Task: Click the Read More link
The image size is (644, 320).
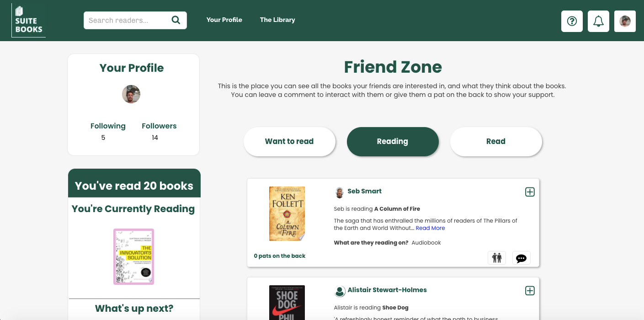Action: tap(430, 228)
